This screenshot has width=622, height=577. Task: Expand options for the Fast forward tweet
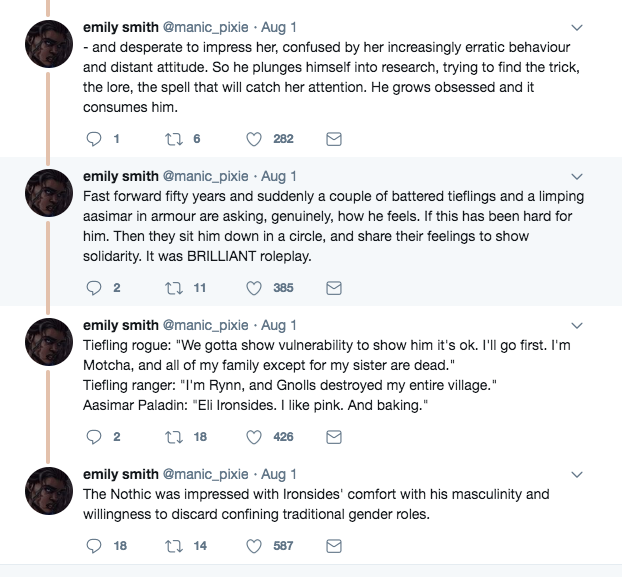pyautogui.click(x=578, y=176)
